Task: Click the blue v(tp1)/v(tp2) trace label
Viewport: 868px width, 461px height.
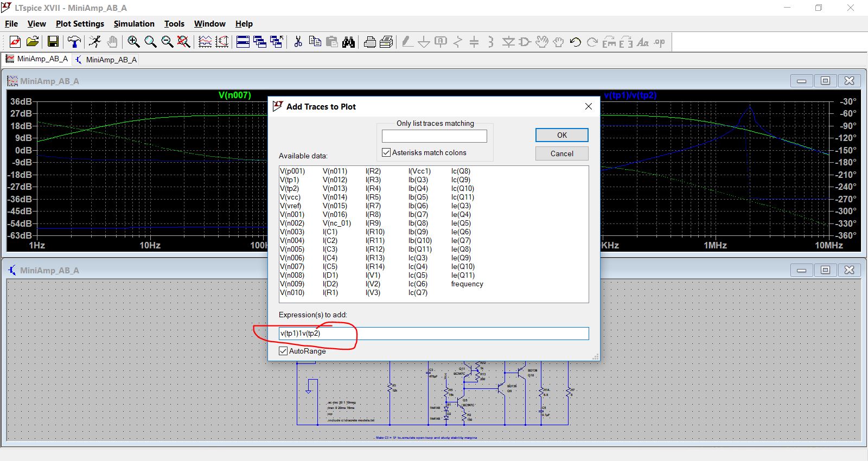Action: (630, 95)
